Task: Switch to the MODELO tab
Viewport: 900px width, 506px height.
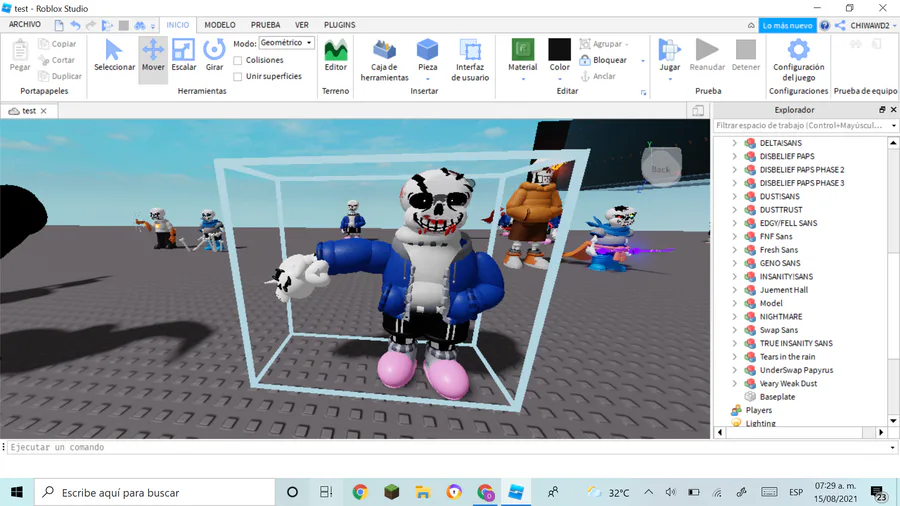Action: pos(220,25)
